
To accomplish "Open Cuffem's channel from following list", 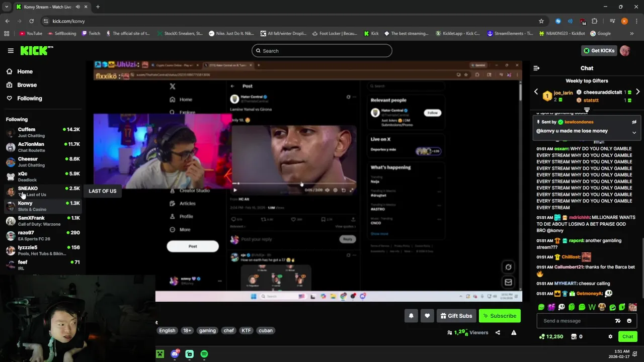I will (x=43, y=132).
